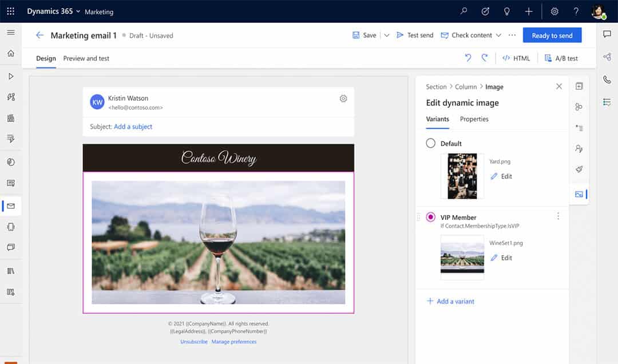Expand the Check content dropdown
This screenshot has height=364, width=618.
[x=498, y=35]
